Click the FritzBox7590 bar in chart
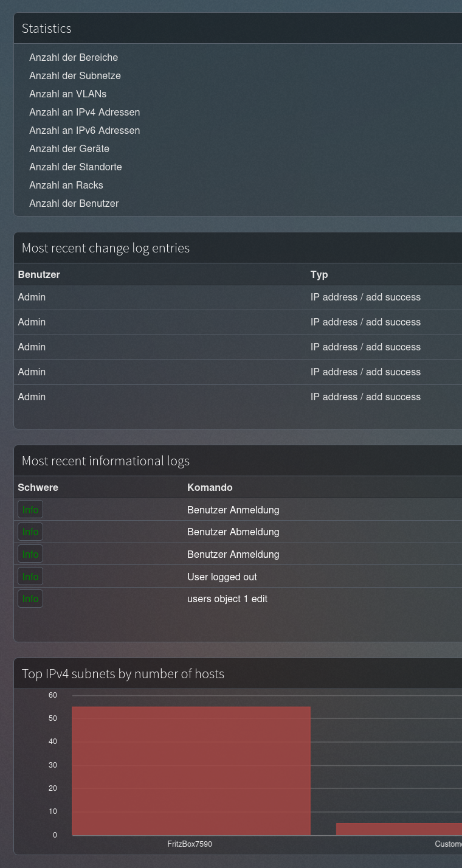Screen dimensions: 462x868 point(191,771)
